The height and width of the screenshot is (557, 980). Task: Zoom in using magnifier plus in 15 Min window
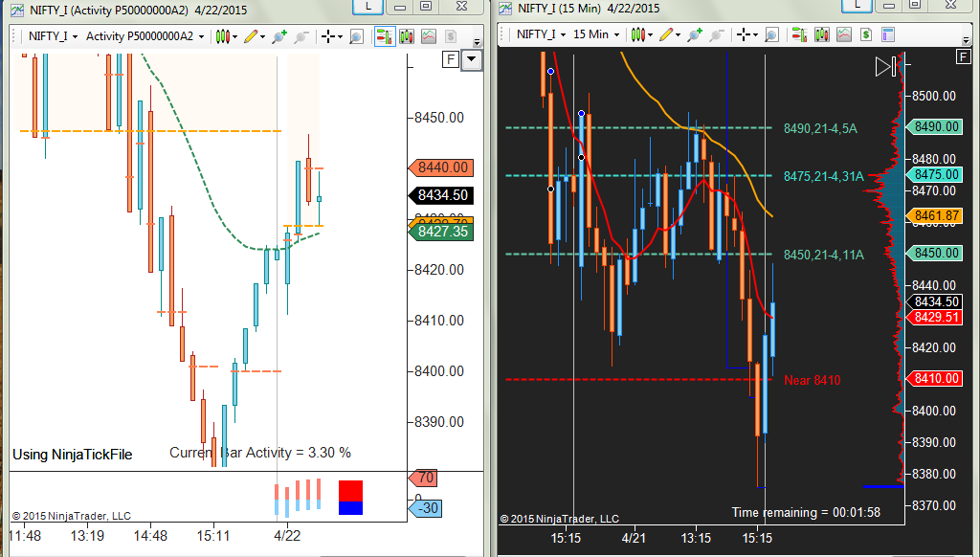(x=695, y=34)
